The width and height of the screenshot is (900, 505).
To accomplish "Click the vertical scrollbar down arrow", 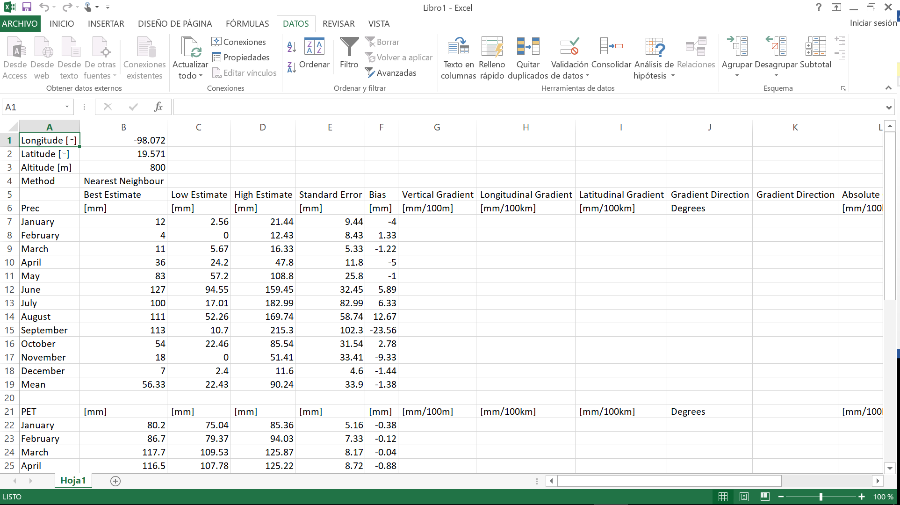I will coord(890,468).
